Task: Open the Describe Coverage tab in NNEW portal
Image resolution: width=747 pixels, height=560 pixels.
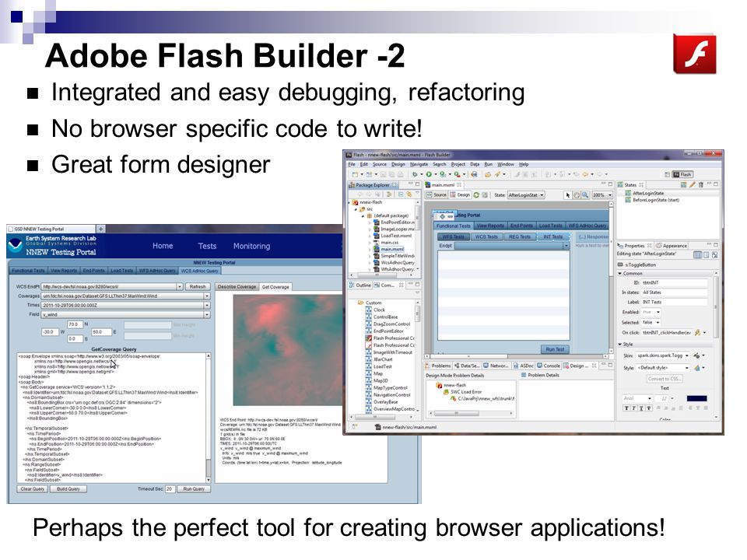Action: [237, 287]
